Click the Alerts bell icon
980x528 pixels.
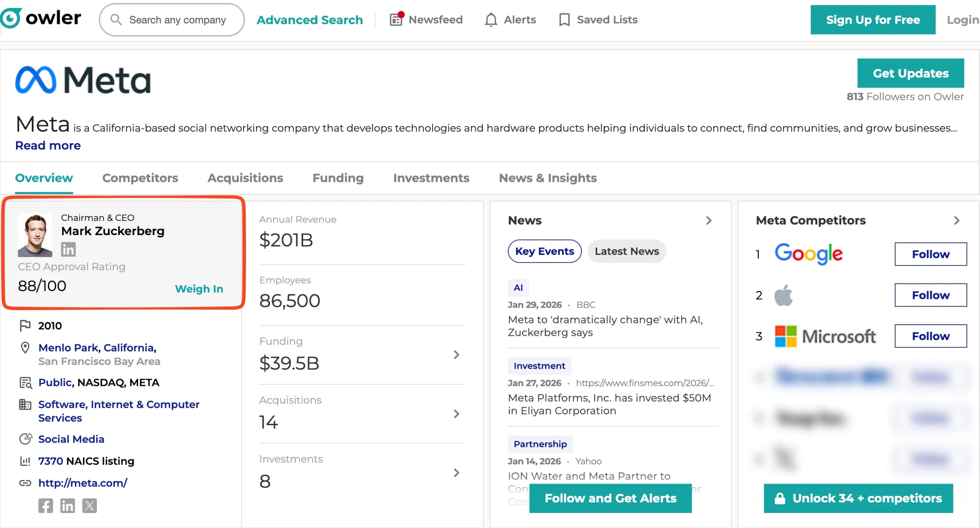(x=491, y=20)
